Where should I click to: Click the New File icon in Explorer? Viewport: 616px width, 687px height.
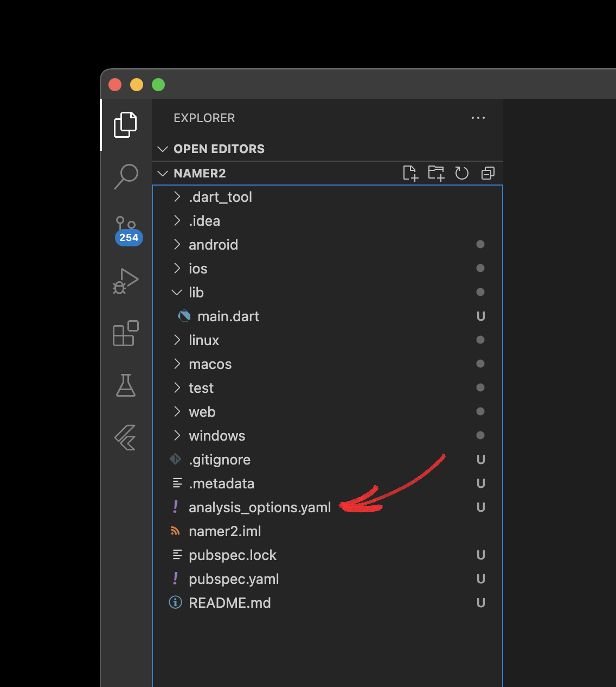tap(410, 173)
